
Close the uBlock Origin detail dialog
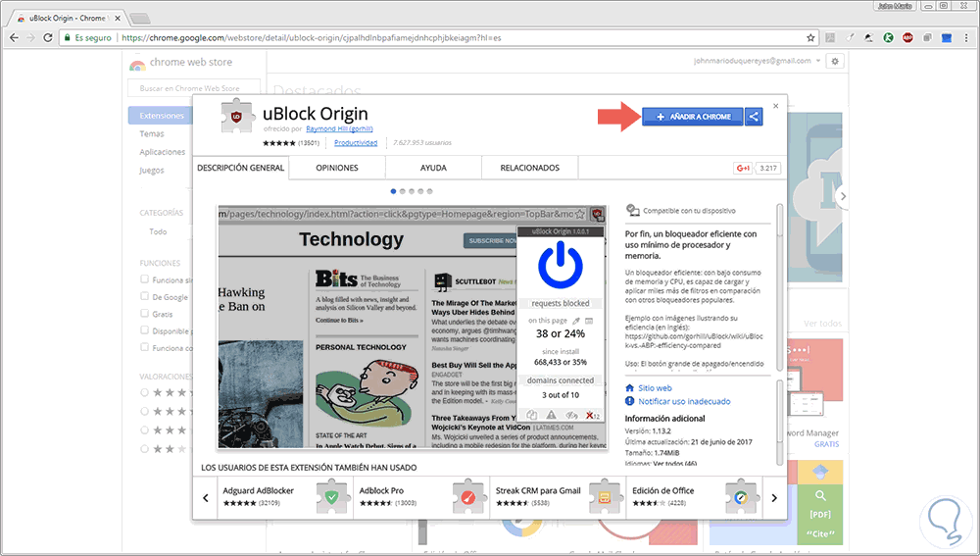775,106
